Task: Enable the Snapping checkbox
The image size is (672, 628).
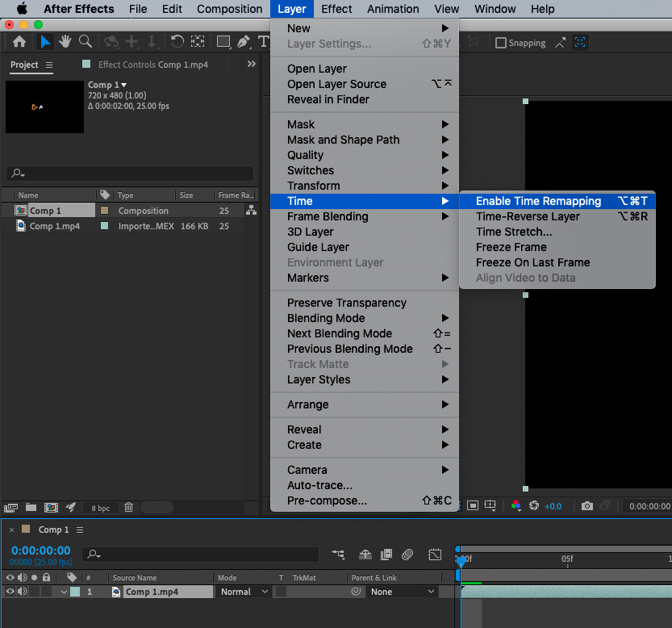Action: pyautogui.click(x=501, y=43)
